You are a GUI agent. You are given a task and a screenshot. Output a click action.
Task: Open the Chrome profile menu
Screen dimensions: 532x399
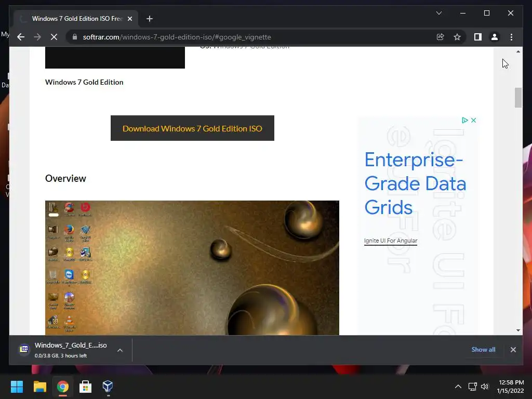coord(495,37)
